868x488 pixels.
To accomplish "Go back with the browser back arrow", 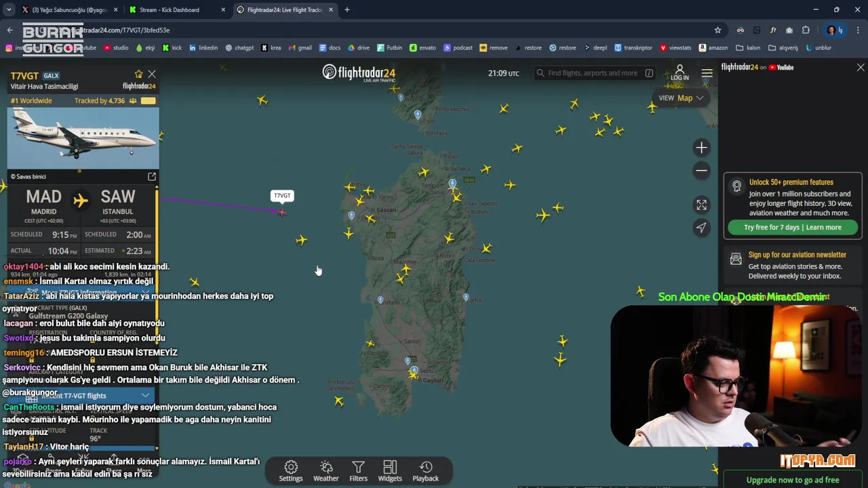I will pyautogui.click(x=9, y=30).
